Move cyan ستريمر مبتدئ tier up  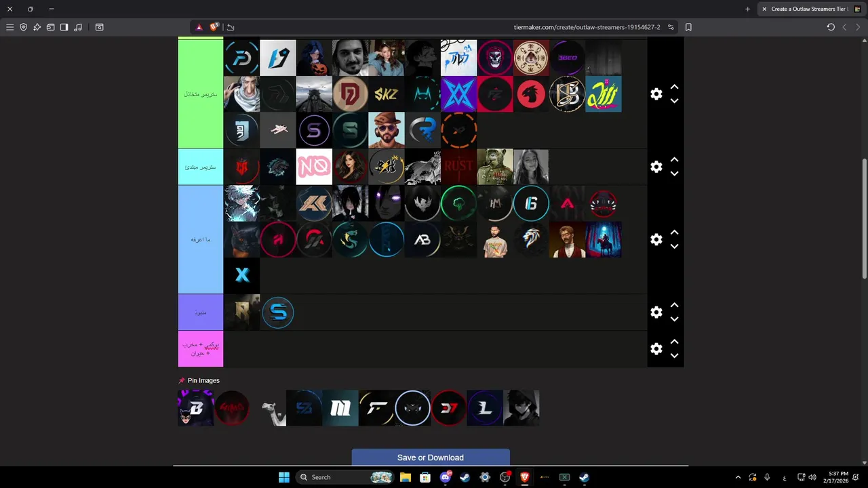(674, 160)
